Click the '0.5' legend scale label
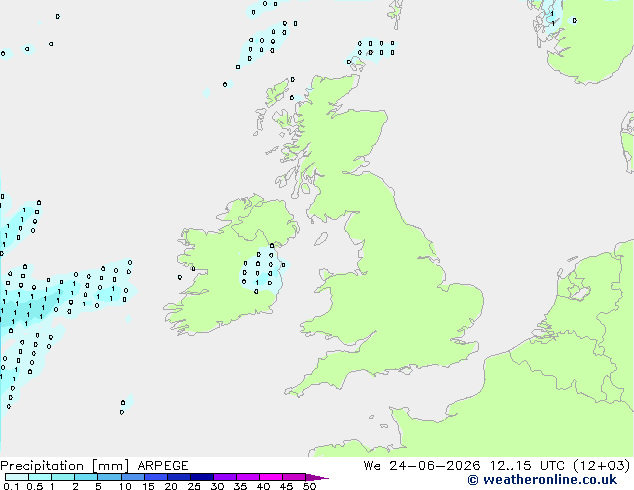The image size is (634, 490). coord(35,486)
